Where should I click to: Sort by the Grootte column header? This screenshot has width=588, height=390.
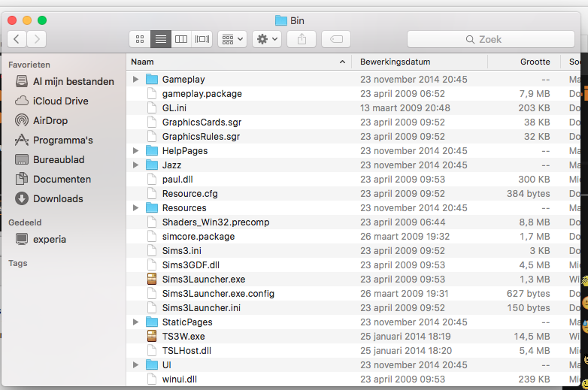click(524, 62)
